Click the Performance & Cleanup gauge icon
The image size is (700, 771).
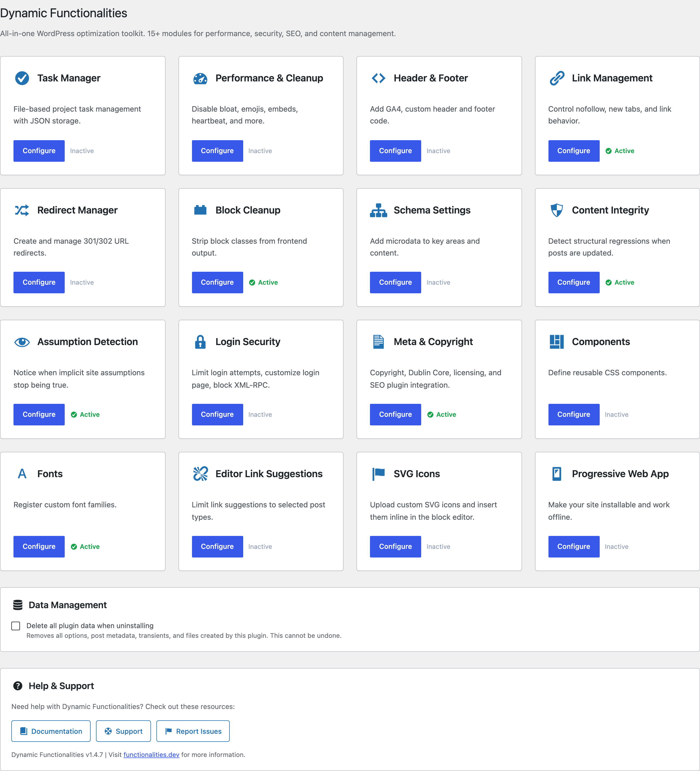[200, 78]
